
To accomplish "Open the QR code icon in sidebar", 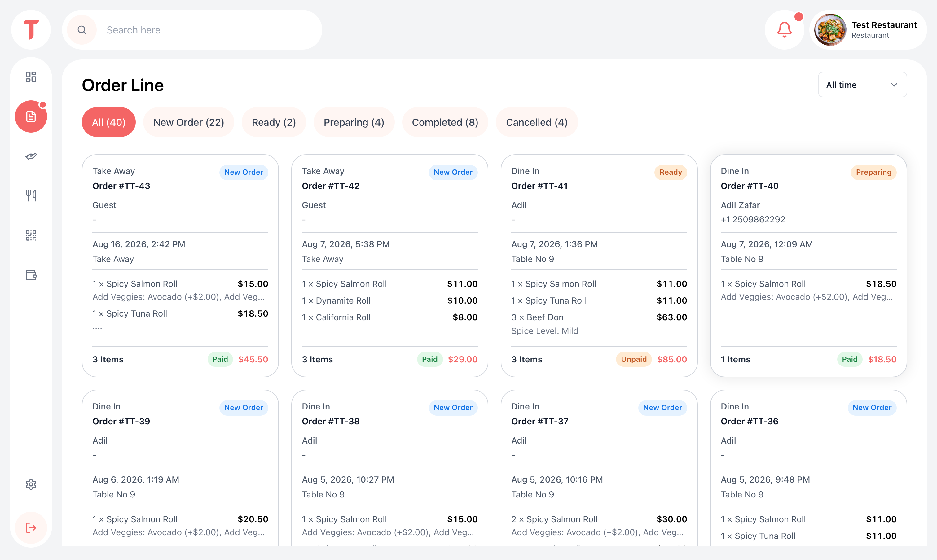I will (31, 235).
